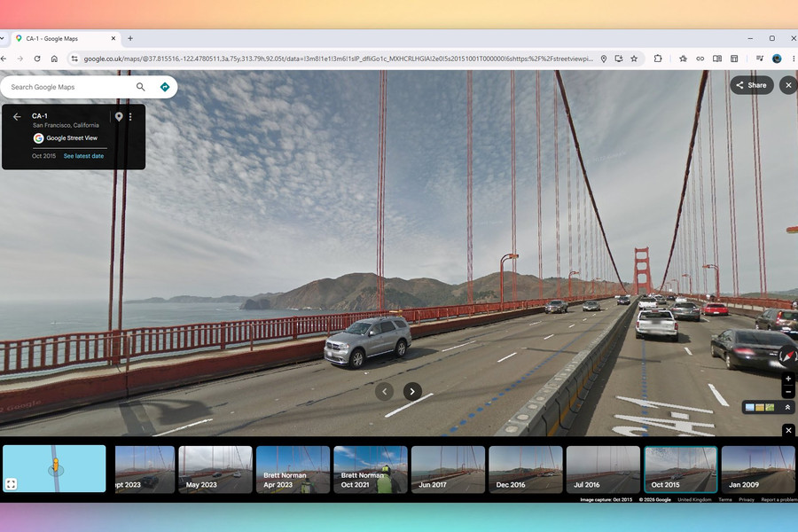Click the United Kingdom footer link
This screenshot has height=532, width=798.
(694, 500)
